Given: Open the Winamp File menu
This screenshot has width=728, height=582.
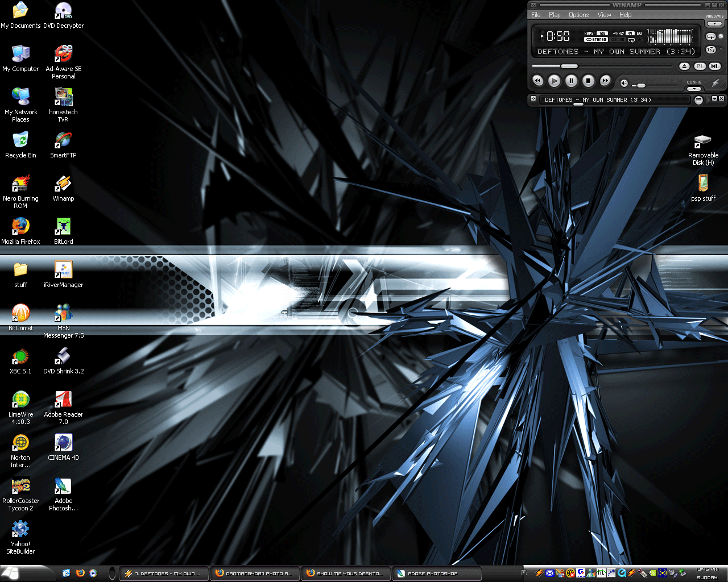Looking at the screenshot, I should click(536, 15).
